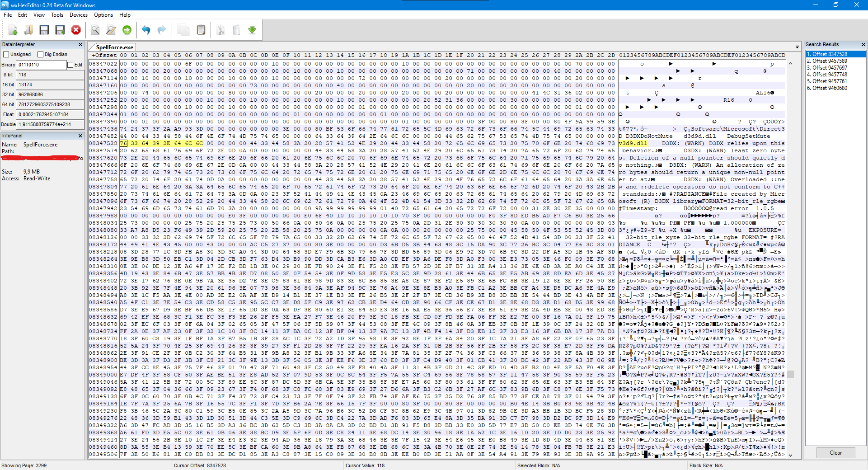
Task: Open the tab list dropdown arrow
Action: (x=797, y=47)
